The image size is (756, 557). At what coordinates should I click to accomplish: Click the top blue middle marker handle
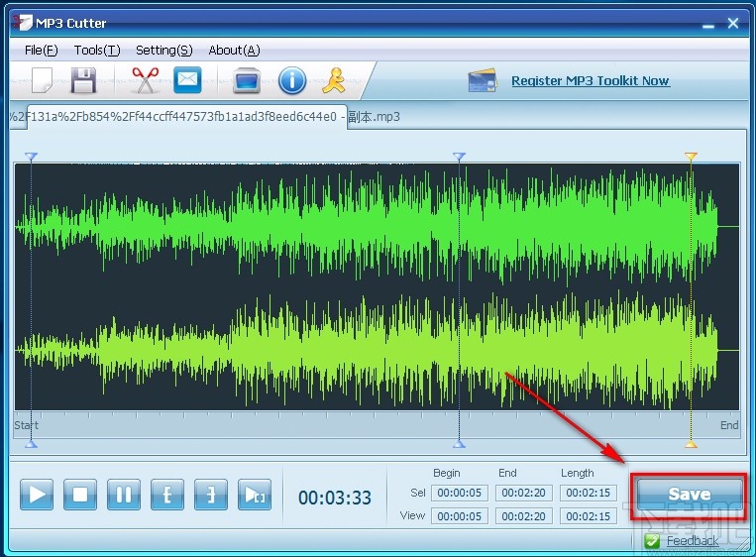(459, 157)
